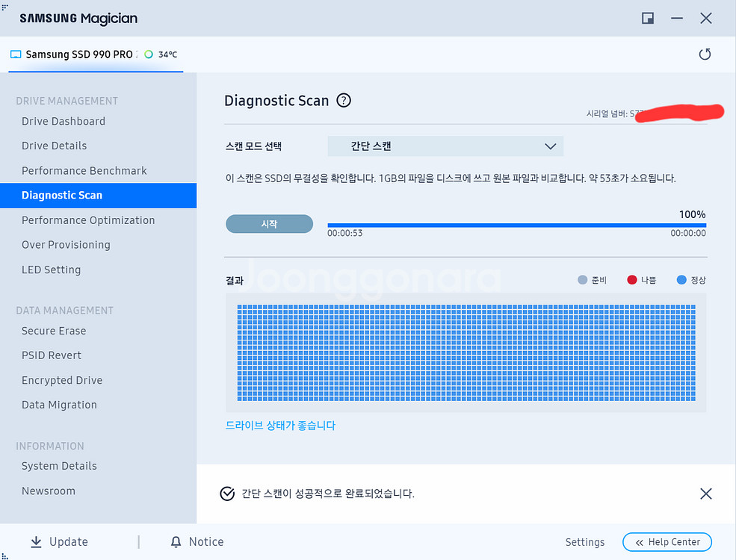Open Data Migration

pyautogui.click(x=59, y=405)
